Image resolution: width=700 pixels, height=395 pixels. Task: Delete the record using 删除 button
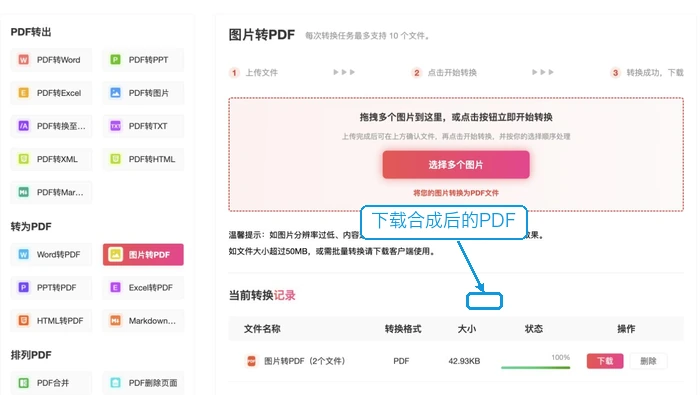coord(648,361)
